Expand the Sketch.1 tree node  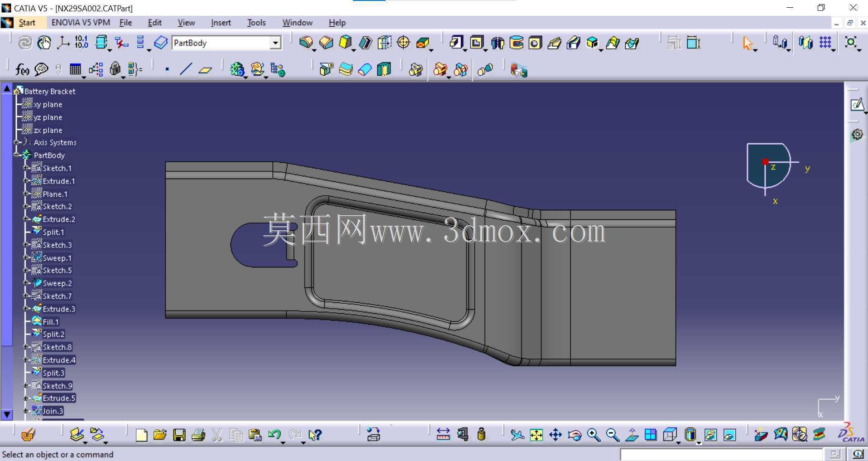click(26, 168)
